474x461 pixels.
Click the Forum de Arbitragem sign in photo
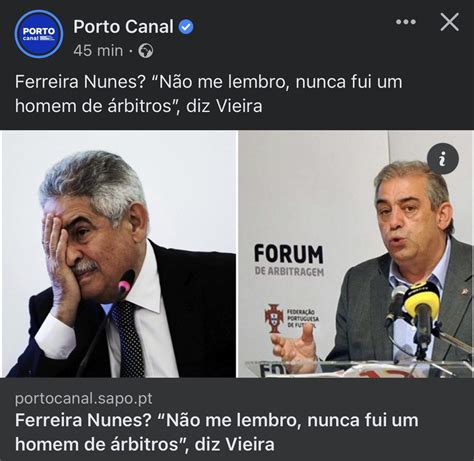[289, 261]
